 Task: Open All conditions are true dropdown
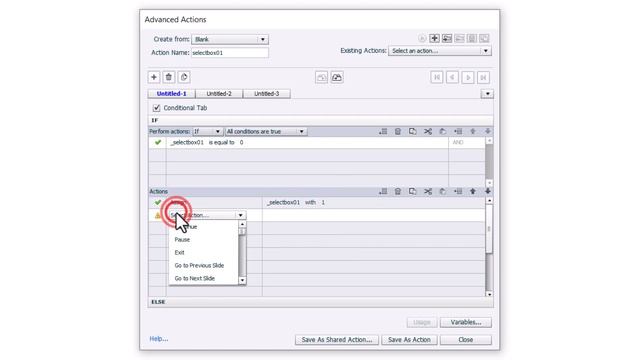(x=266, y=131)
